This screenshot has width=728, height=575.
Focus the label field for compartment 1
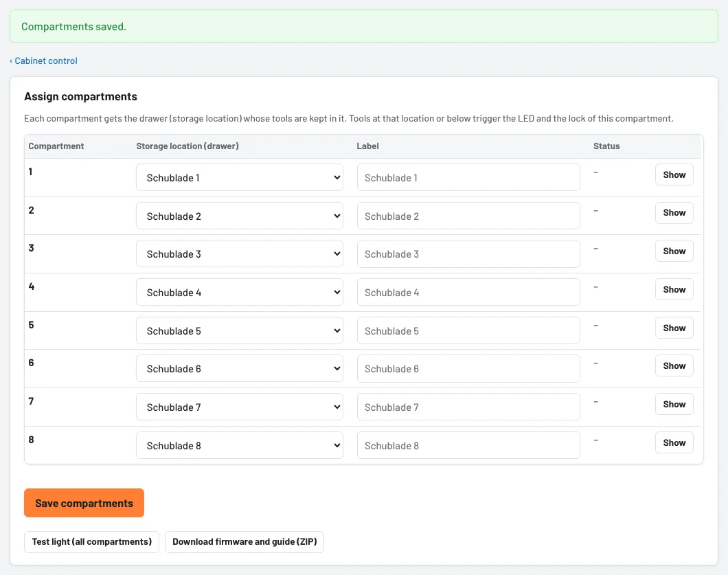(x=468, y=177)
